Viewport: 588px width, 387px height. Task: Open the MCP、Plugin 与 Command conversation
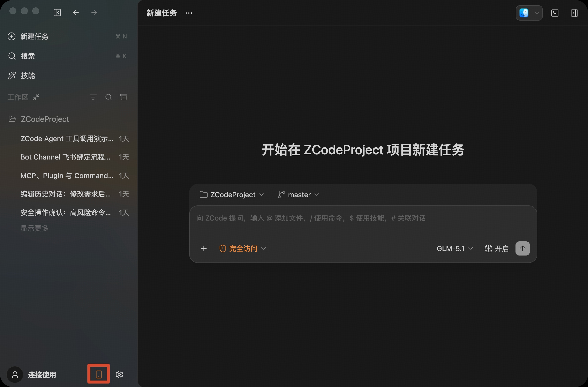coord(74,176)
